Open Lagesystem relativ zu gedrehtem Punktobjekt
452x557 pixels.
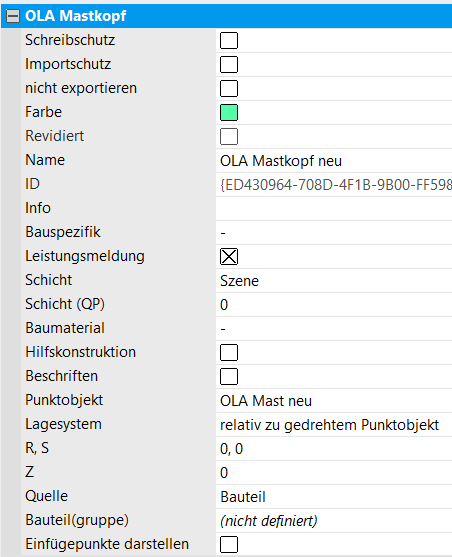click(x=334, y=425)
